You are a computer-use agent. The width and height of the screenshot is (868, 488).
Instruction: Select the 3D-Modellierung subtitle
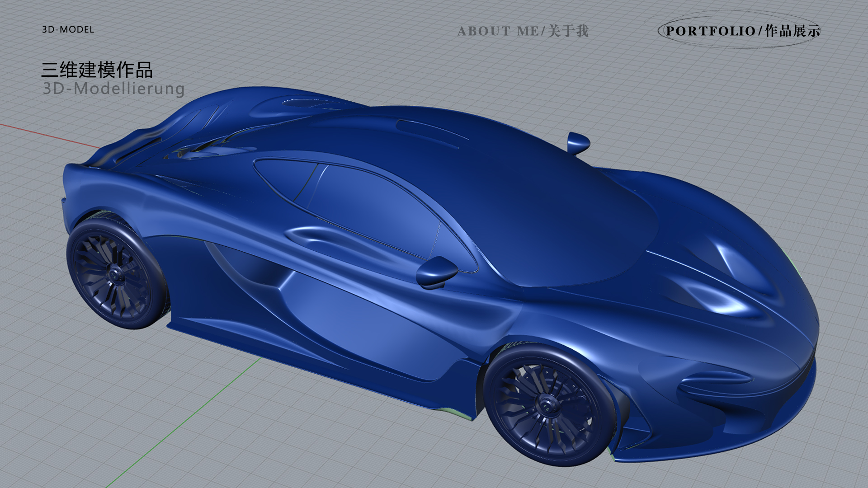pyautogui.click(x=113, y=89)
